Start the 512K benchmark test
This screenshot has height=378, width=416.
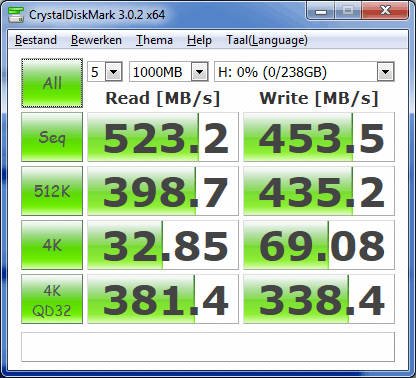coord(52,191)
